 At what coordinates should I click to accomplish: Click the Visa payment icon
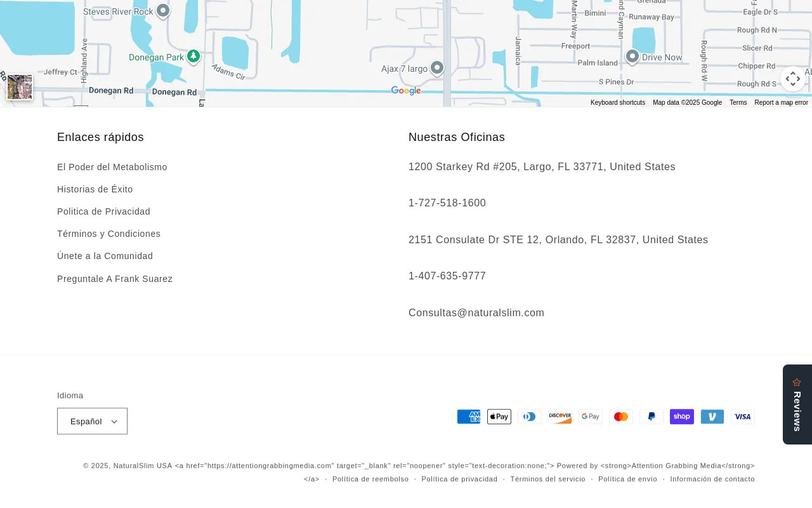tap(743, 417)
